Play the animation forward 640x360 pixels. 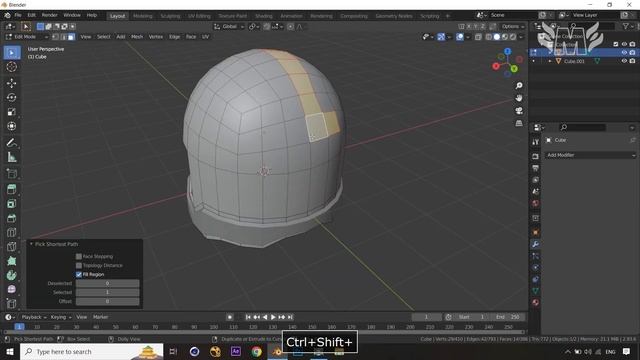(x=273, y=317)
